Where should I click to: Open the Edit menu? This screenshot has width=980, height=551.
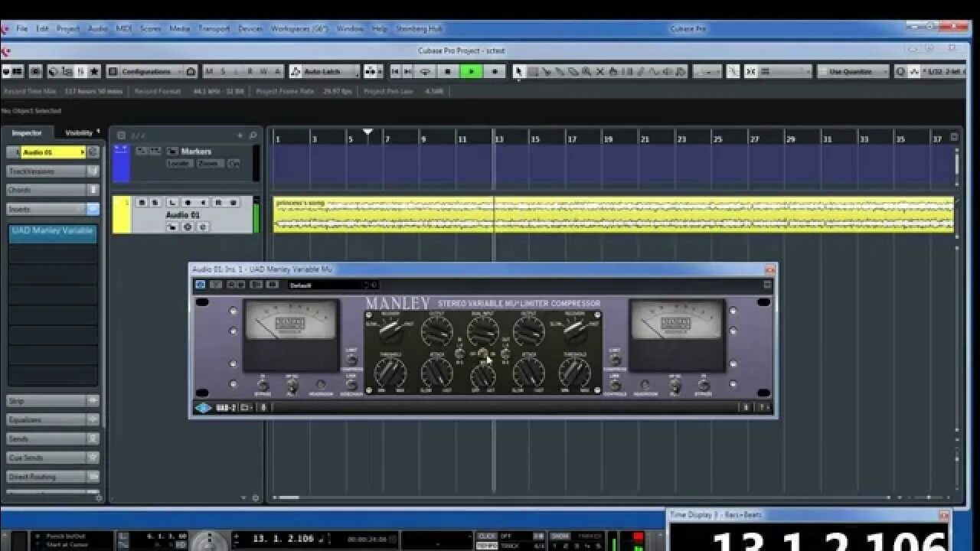pos(43,28)
